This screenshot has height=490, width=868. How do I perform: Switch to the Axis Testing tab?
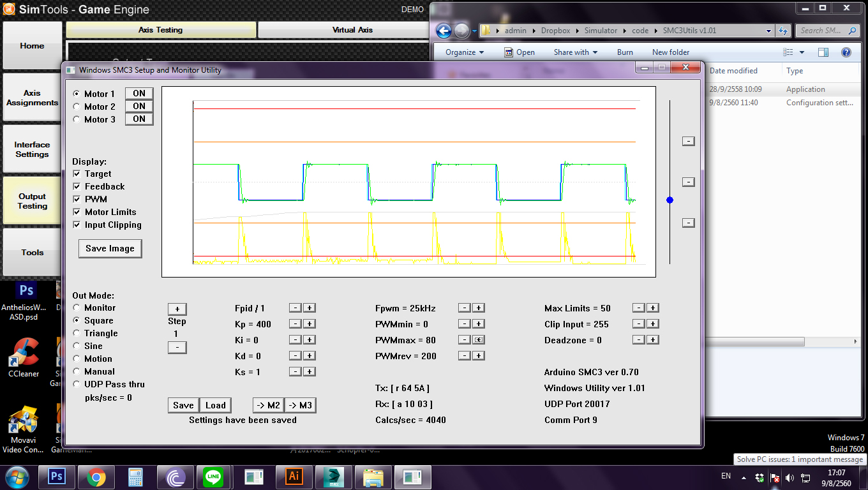pyautogui.click(x=160, y=30)
